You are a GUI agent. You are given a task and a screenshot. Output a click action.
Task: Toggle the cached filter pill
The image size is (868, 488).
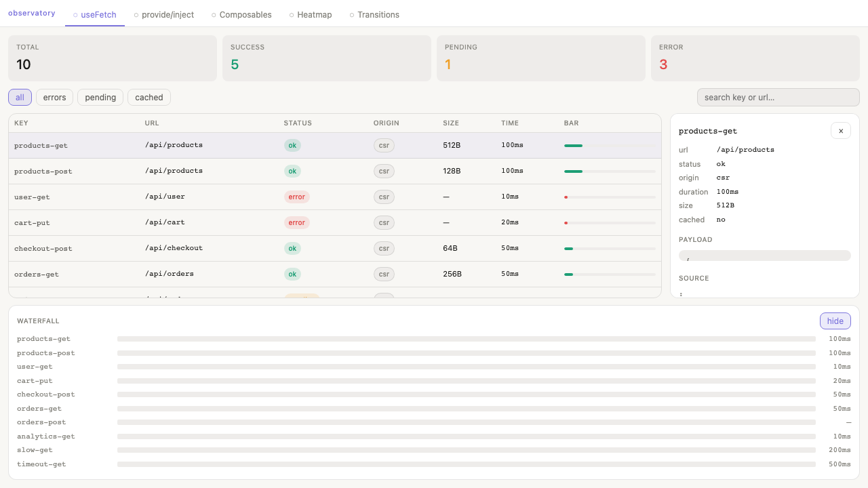(x=149, y=97)
